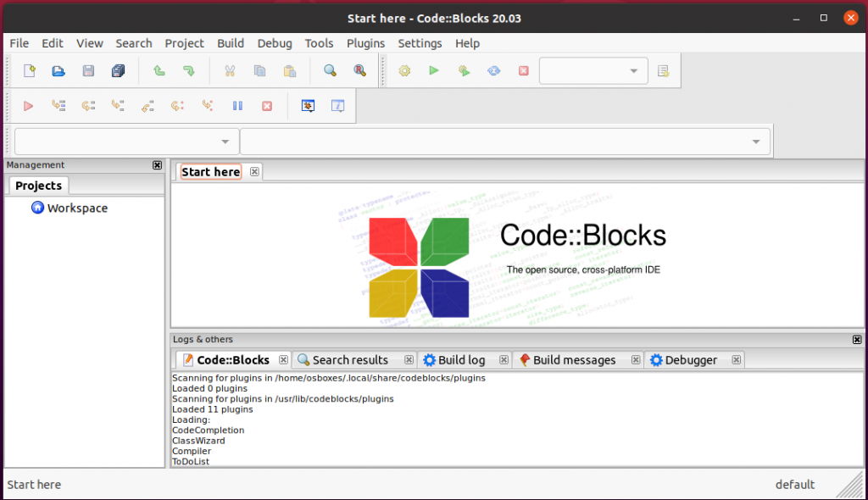Cut the selection with the scissors icon
The image size is (868, 500).
(230, 71)
